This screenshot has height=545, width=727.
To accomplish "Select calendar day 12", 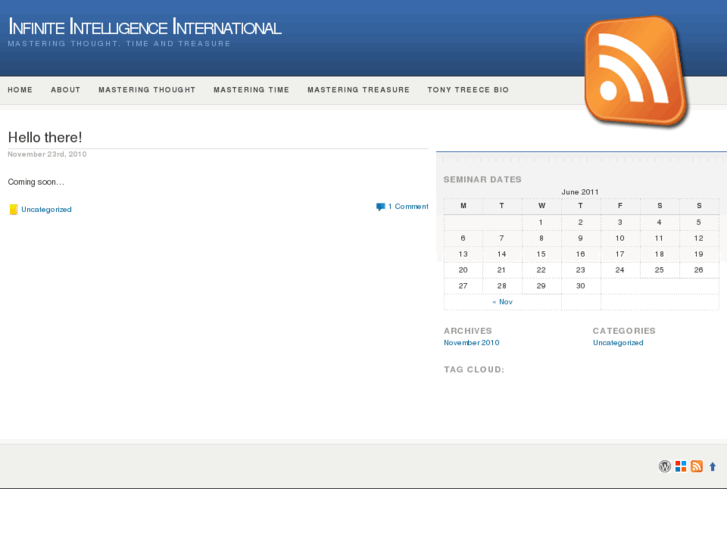I will 699,238.
